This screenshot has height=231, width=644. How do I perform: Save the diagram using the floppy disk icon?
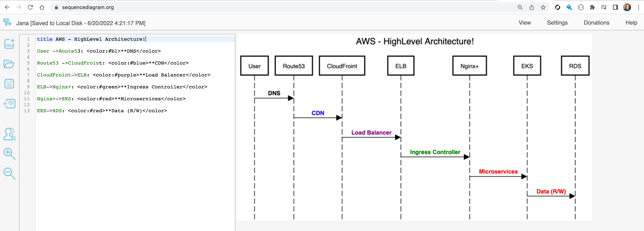pyautogui.click(x=9, y=84)
